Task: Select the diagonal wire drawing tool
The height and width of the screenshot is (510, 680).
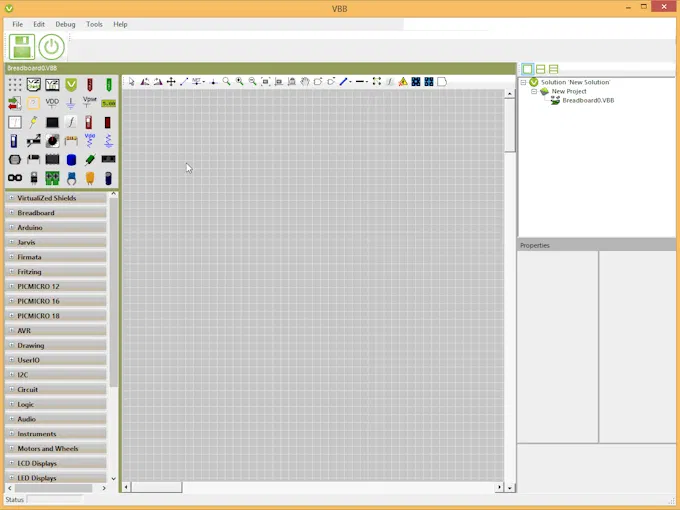Action: [x=184, y=82]
